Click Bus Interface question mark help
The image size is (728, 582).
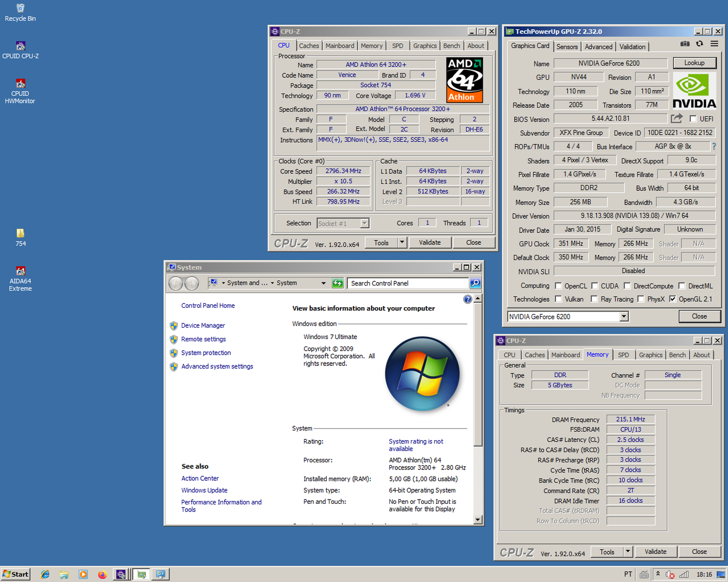click(714, 146)
